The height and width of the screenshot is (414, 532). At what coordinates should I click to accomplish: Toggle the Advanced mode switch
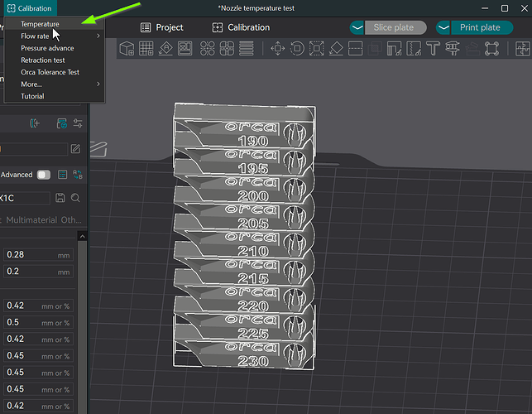[x=44, y=175]
